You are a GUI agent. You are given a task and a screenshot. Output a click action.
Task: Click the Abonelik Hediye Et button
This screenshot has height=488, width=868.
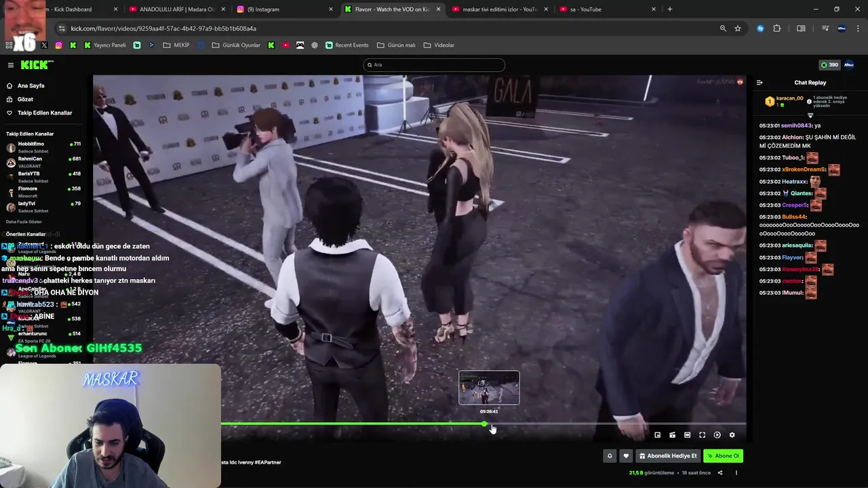[x=668, y=456]
